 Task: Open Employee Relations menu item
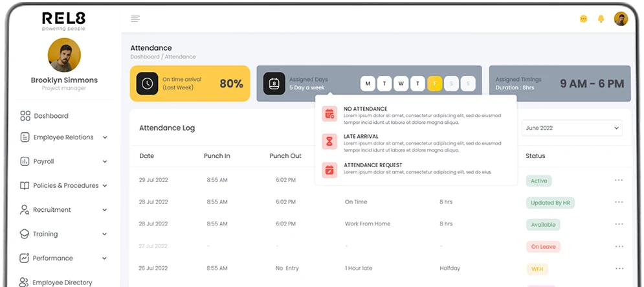[x=63, y=137]
